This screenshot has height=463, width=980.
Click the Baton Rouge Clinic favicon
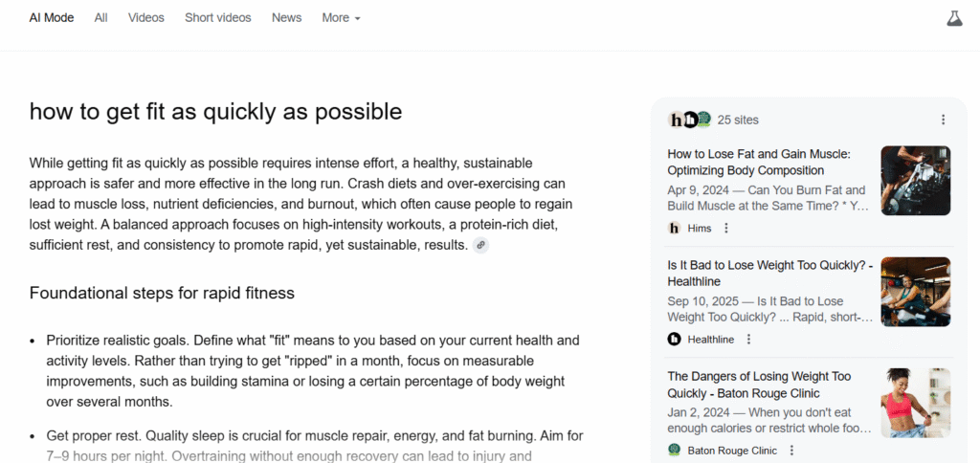coord(675,450)
